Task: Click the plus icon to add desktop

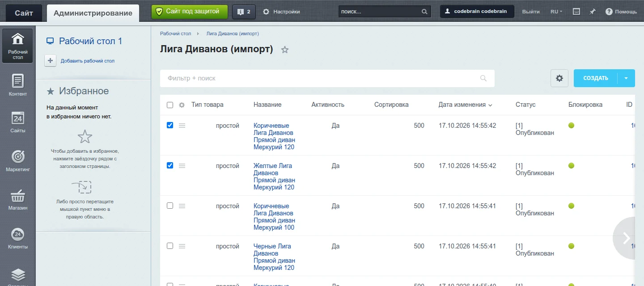Action: [x=51, y=61]
